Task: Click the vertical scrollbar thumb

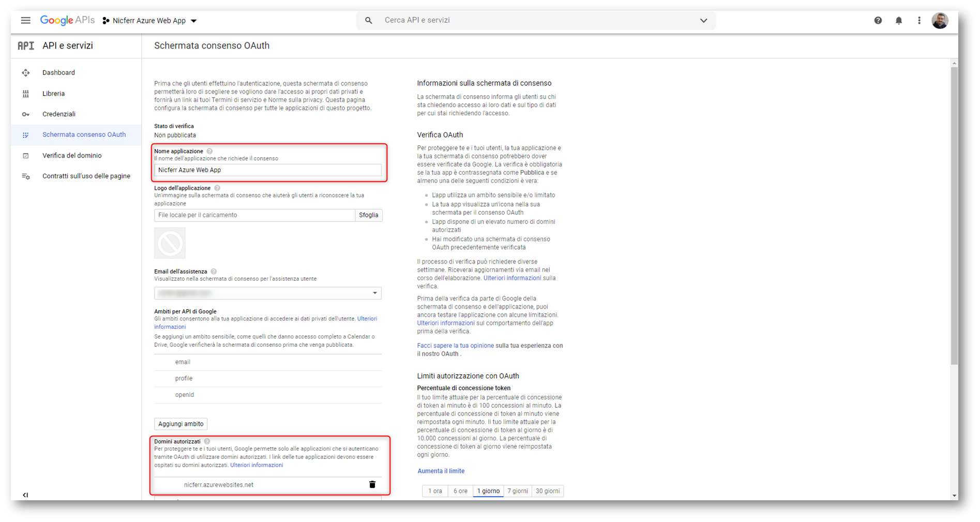Action: point(954,215)
